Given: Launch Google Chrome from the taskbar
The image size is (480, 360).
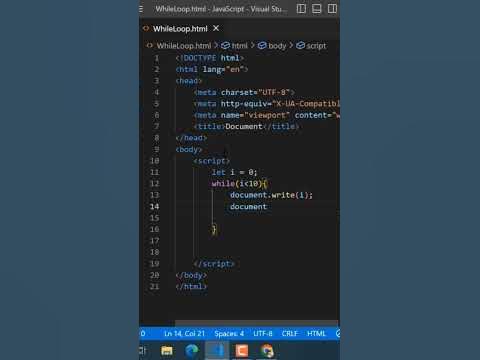Looking at the screenshot, I should [267, 351].
